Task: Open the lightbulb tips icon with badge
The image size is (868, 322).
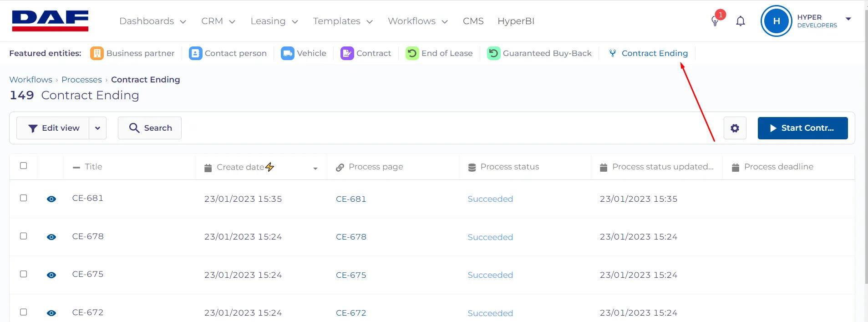Action: click(715, 21)
